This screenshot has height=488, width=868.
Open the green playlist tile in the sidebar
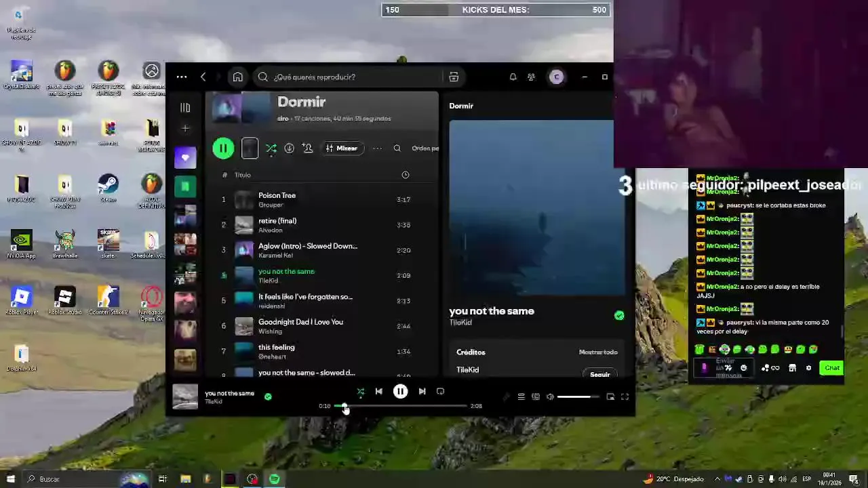[x=185, y=186]
